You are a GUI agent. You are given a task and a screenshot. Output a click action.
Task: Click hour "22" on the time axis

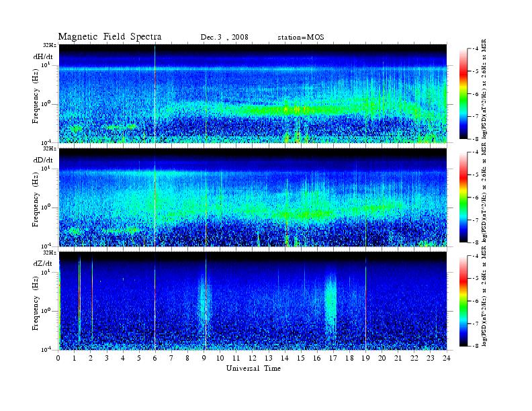(x=414, y=358)
